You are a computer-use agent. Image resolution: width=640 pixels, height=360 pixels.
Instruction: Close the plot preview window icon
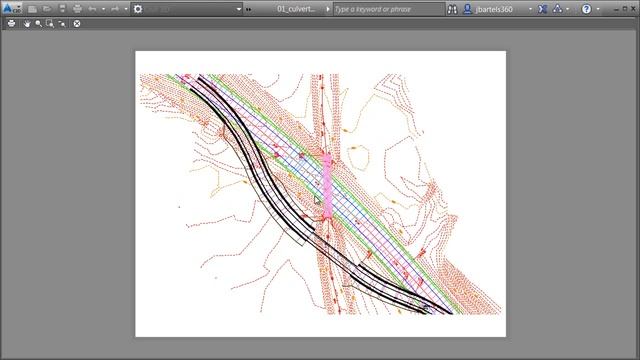point(77,24)
